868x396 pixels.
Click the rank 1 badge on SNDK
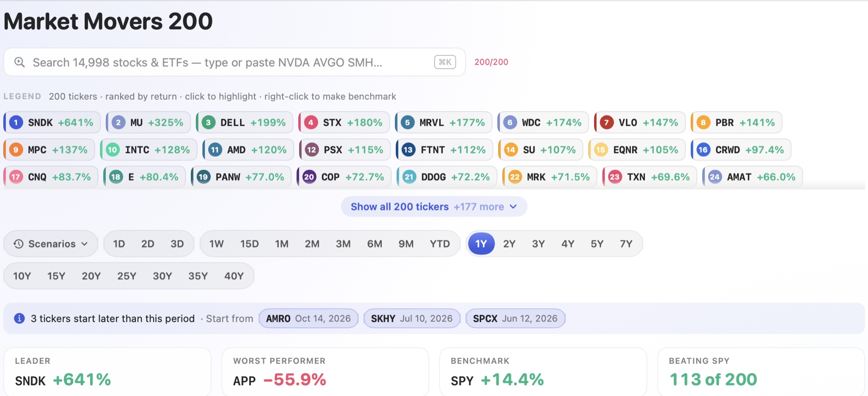tap(16, 122)
